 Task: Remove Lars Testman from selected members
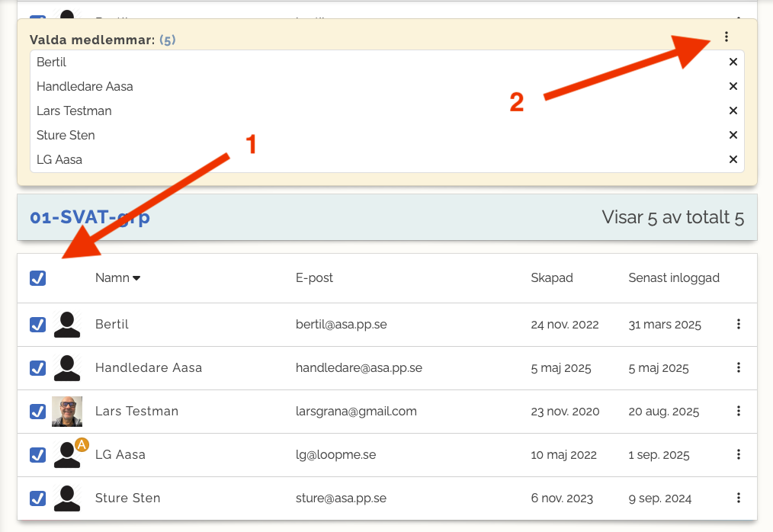[733, 111]
